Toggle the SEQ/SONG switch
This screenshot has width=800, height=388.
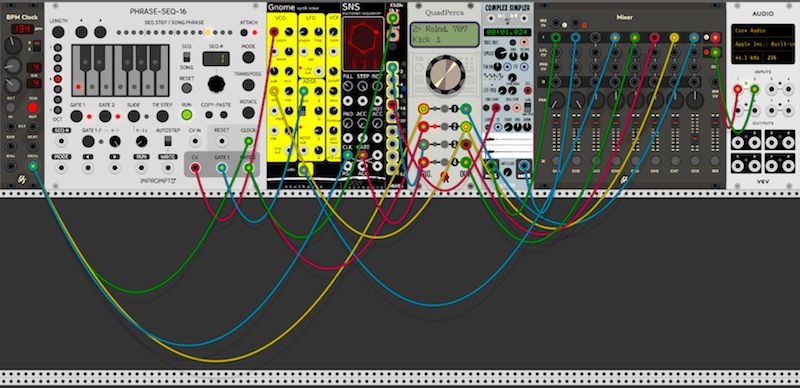pos(187,56)
